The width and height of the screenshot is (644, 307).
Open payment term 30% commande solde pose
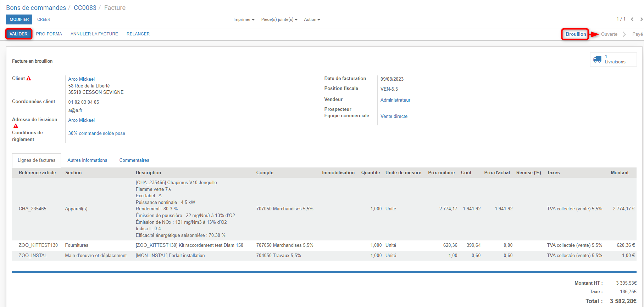[97, 133]
